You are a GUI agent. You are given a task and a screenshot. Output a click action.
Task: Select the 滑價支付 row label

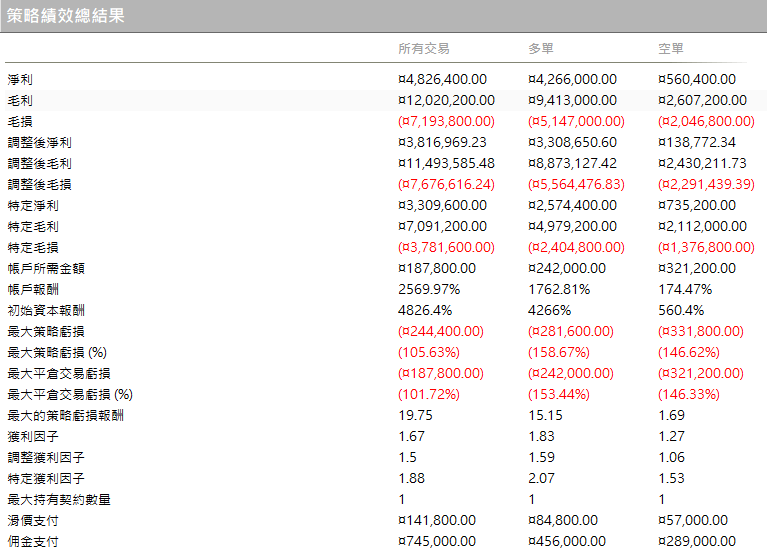(33, 520)
